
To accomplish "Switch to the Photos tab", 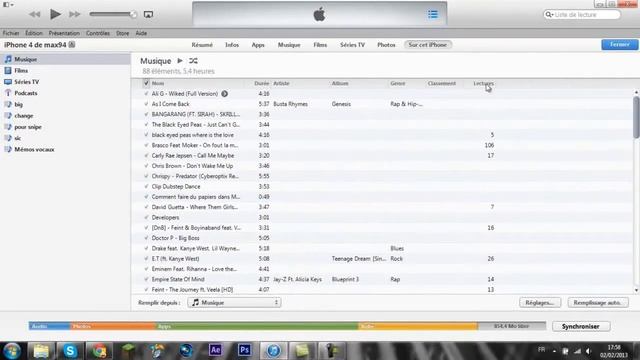I will (x=386, y=45).
